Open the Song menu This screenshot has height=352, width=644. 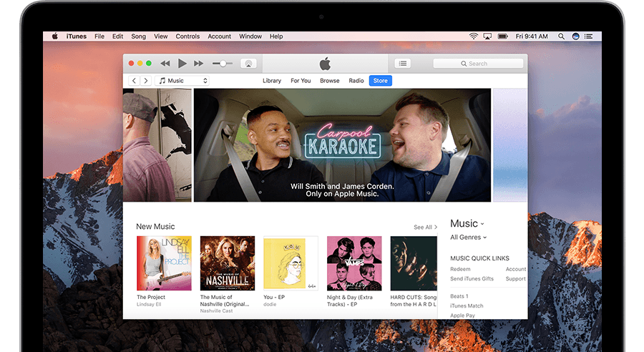(138, 36)
